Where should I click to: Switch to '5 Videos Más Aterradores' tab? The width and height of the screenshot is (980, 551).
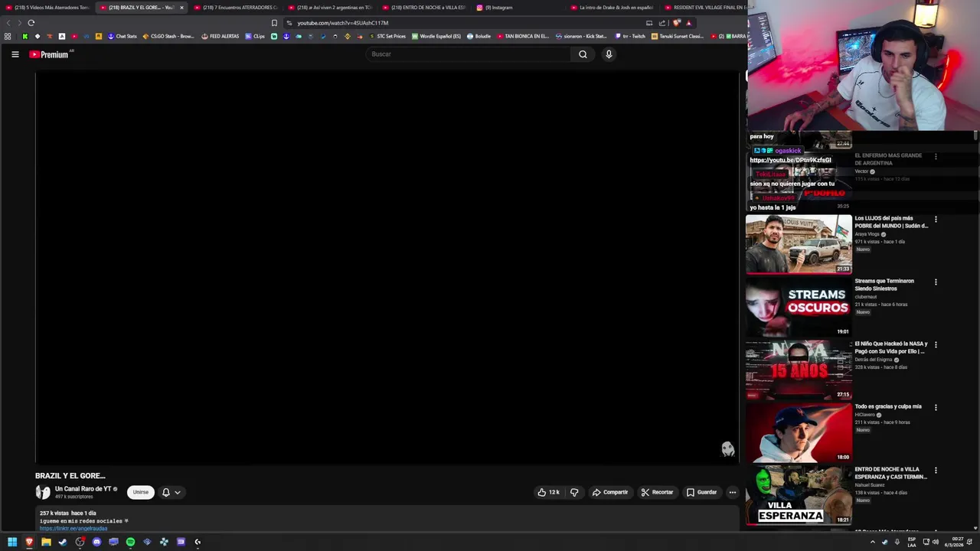point(47,8)
